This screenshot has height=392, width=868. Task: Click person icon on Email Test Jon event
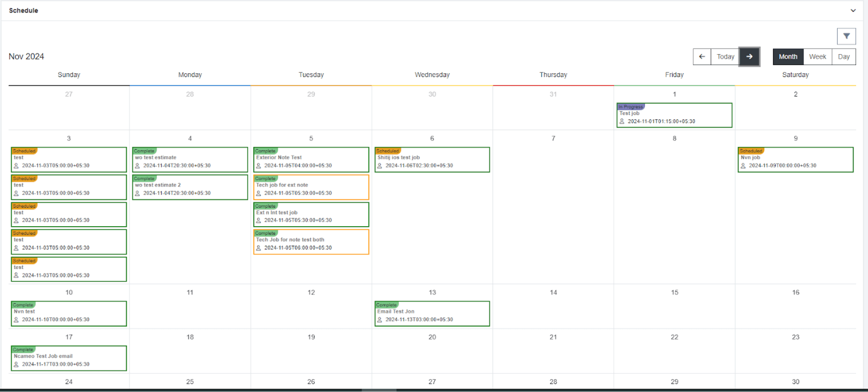[380, 320]
